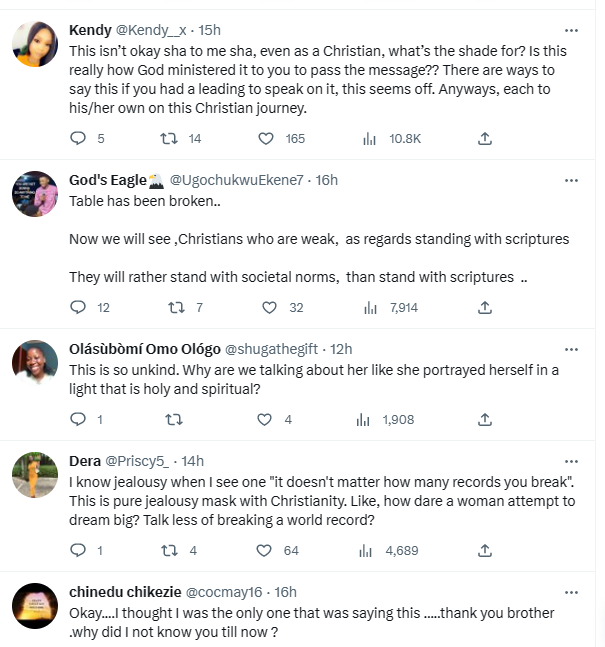Viewport: 605px width, 647px height.
Task: Like Olásùbòmí Omo Ológo's tweet
Action: (265, 419)
